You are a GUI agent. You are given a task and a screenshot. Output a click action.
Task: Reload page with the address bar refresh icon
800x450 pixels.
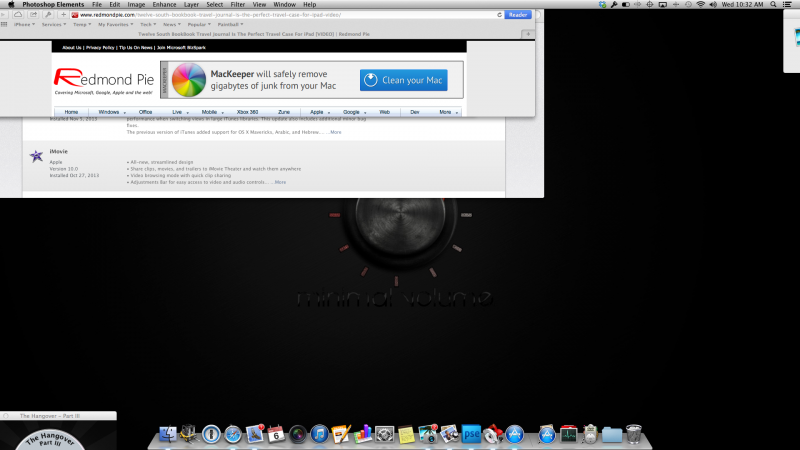click(x=499, y=15)
